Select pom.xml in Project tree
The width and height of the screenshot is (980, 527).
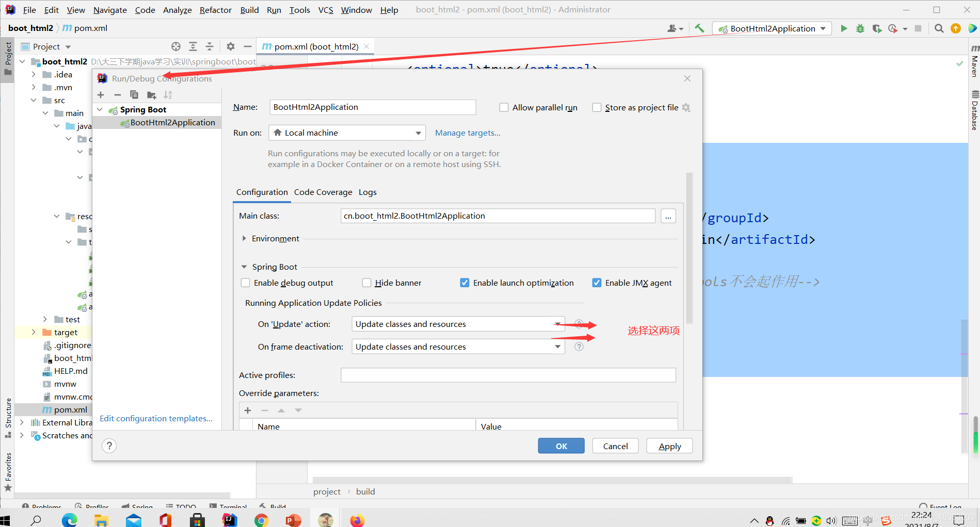tap(70, 409)
